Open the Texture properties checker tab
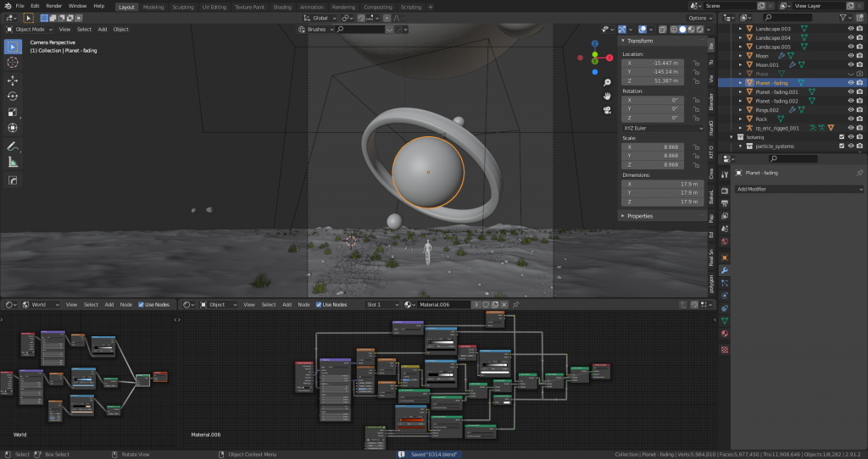This screenshot has width=868, height=459. coord(725,350)
